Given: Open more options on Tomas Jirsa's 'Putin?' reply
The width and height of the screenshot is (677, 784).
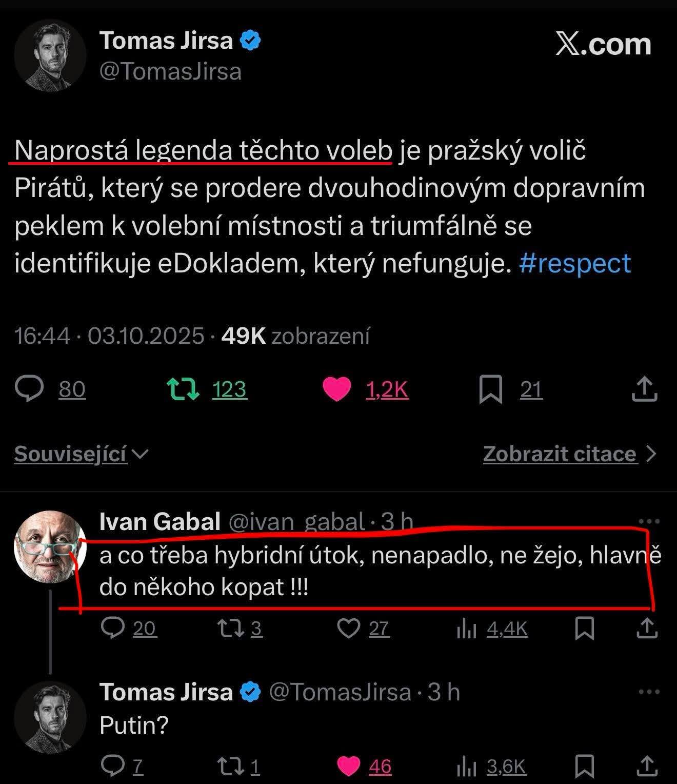Looking at the screenshot, I should (x=649, y=692).
